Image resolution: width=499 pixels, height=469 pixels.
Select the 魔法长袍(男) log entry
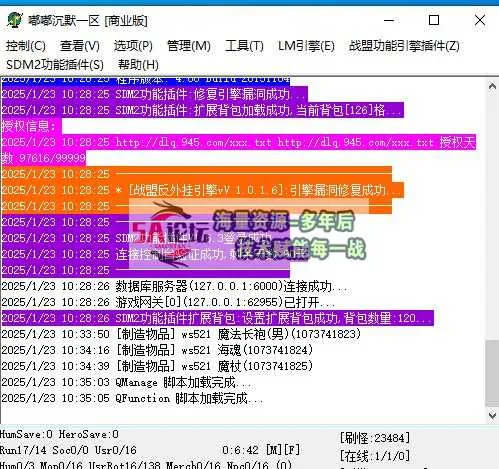click(181, 334)
